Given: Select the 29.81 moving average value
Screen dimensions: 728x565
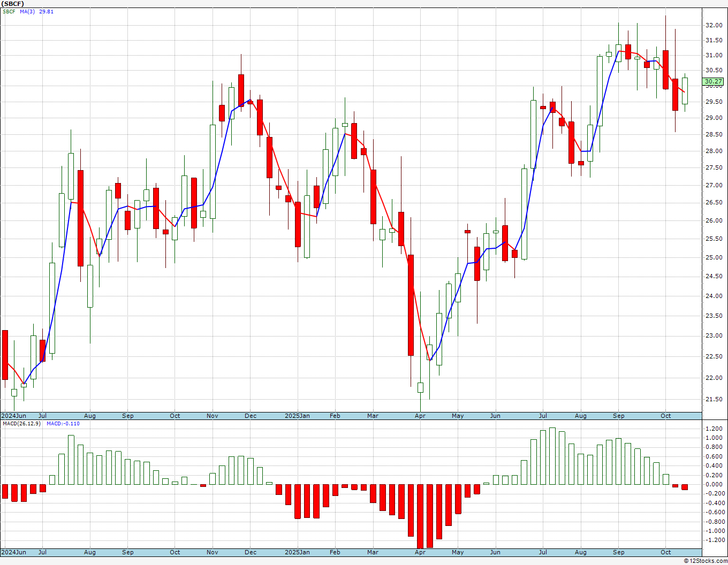Looking at the screenshot, I should [x=46, y=11].
